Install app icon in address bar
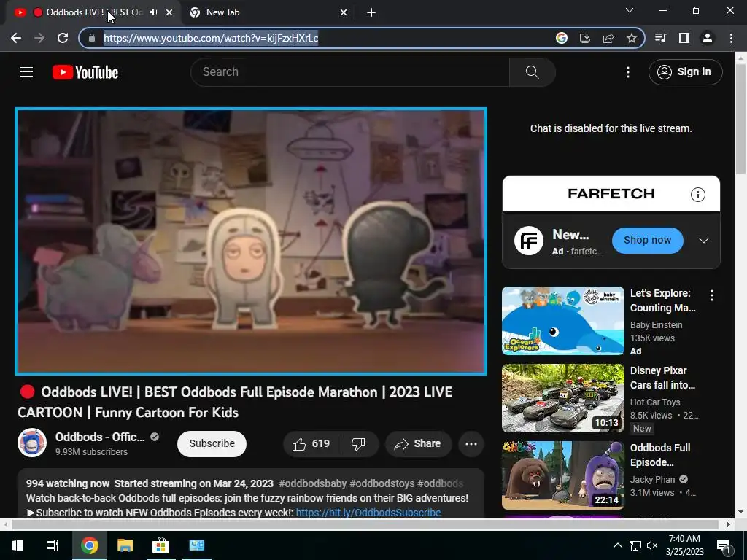Viewport: 747px width, 560px height. [x=584, y=38]
